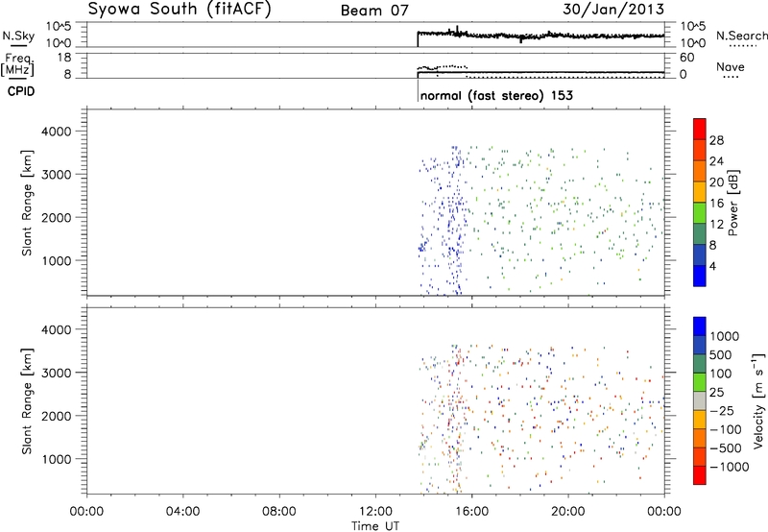Click "1000" on the power panel range axis
Image resolution: width=768 pixels, height=532 pixels.
[x=57, y=260]
